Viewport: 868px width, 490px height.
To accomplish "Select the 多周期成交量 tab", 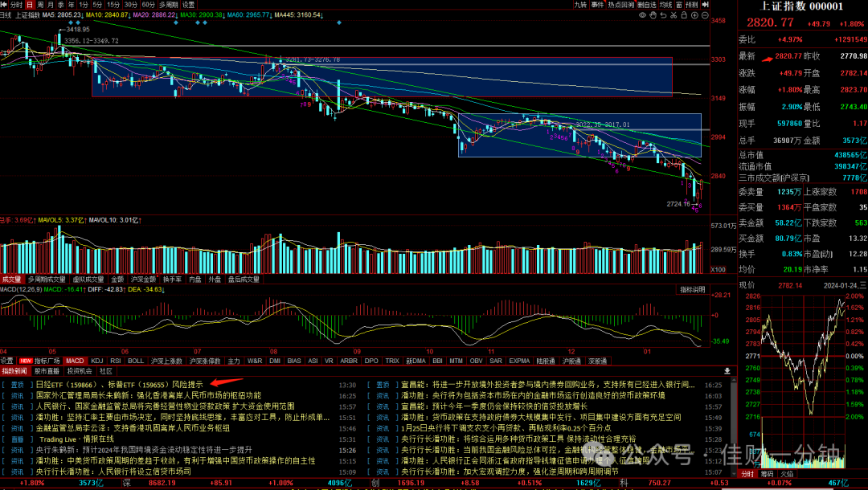I will tap(47, 280).
